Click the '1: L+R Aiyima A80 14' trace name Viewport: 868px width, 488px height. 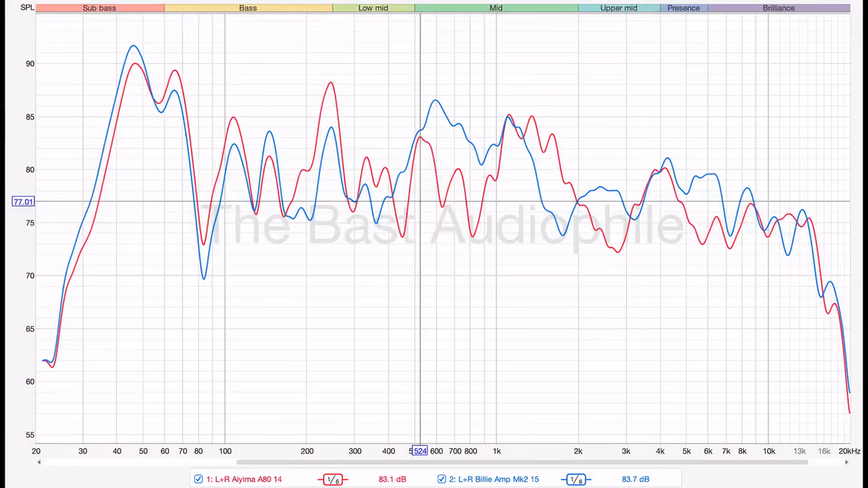click(x=244, y=479)
